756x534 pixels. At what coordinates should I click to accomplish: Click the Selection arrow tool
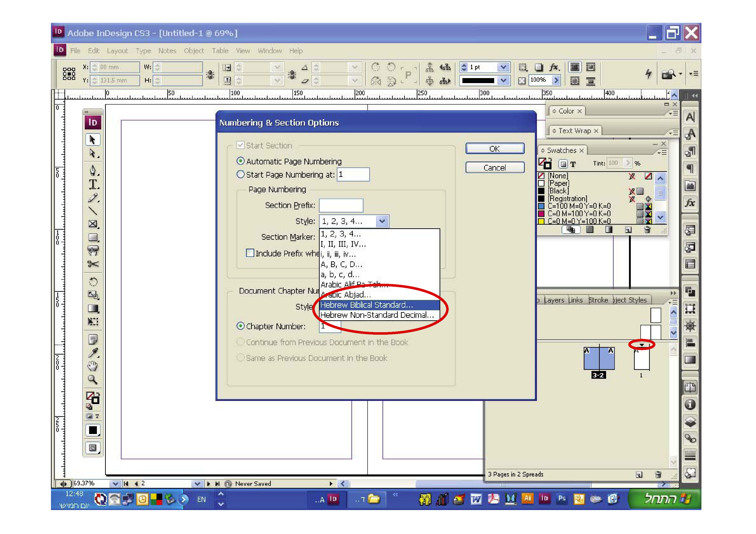tap(93, 139)
